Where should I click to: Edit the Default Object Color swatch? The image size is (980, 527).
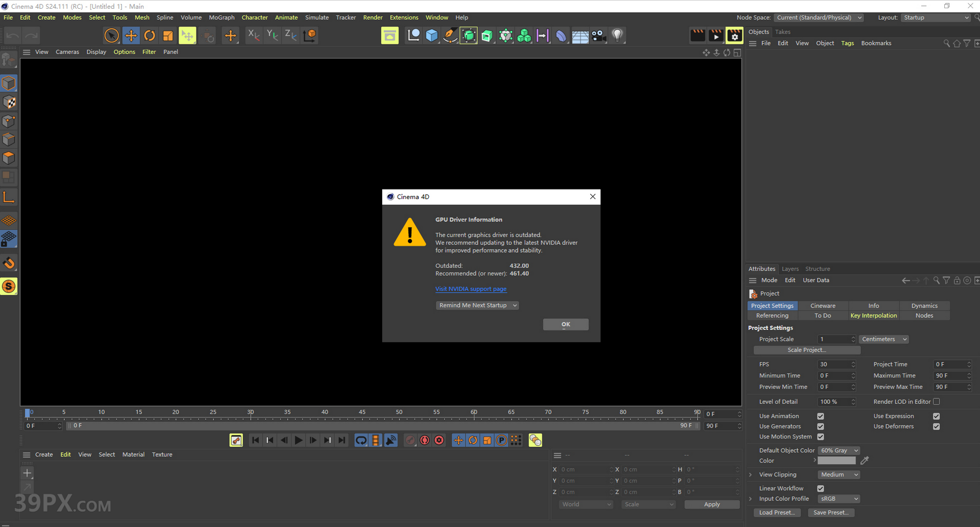[838, 450]
